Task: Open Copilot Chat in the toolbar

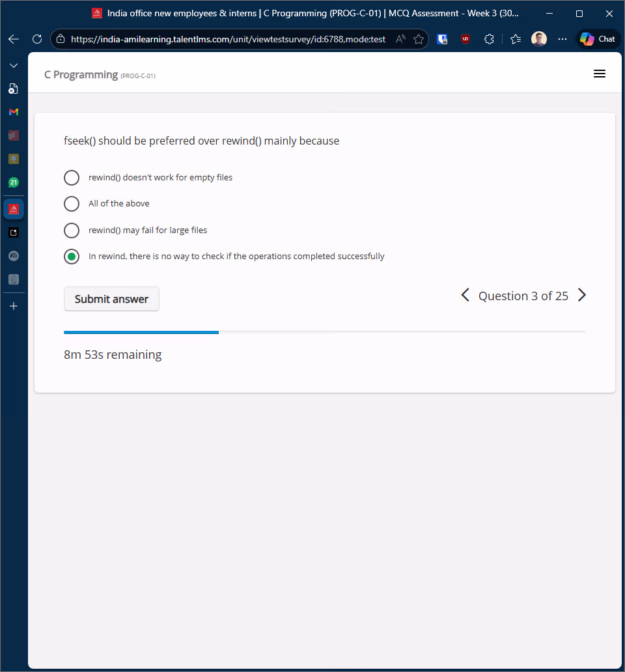Action: (598, 39)
